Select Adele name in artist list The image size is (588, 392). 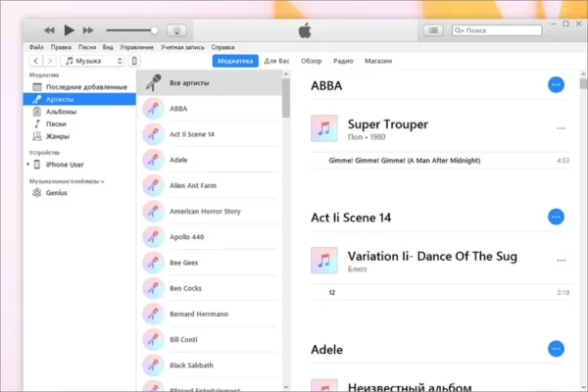click(x=178, y=160)
